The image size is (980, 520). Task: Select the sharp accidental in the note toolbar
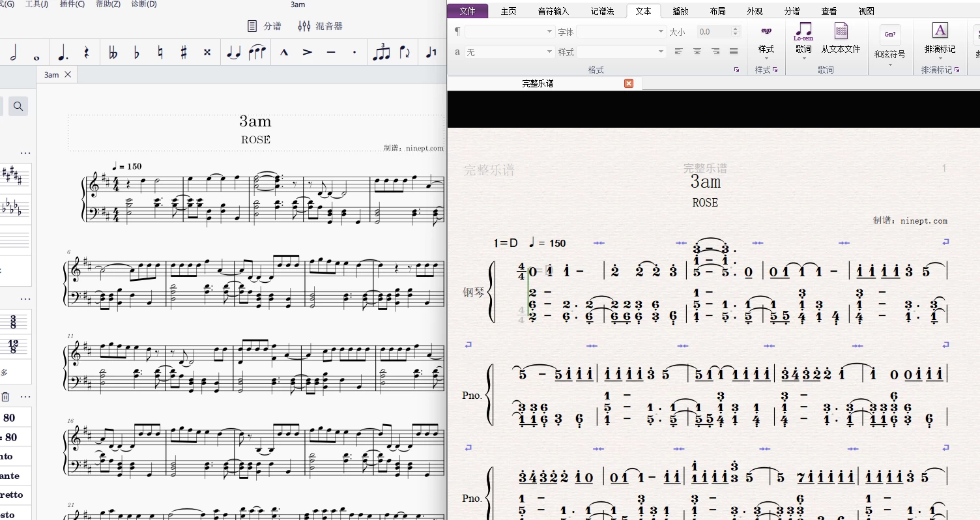[x=184, y=53]
